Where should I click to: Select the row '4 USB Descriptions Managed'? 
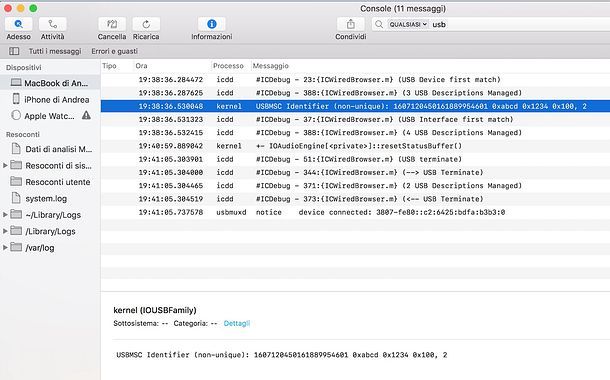[355, 132]
